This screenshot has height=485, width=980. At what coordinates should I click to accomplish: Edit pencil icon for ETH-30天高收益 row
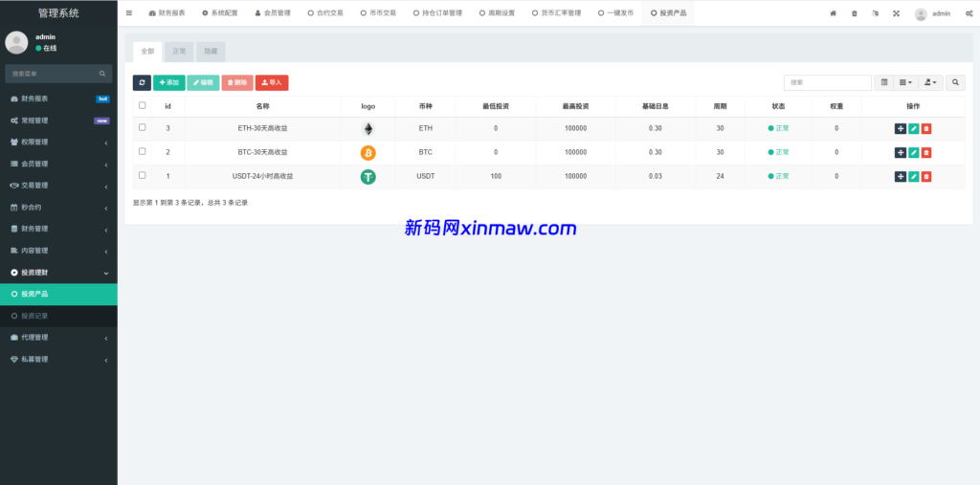913,129
